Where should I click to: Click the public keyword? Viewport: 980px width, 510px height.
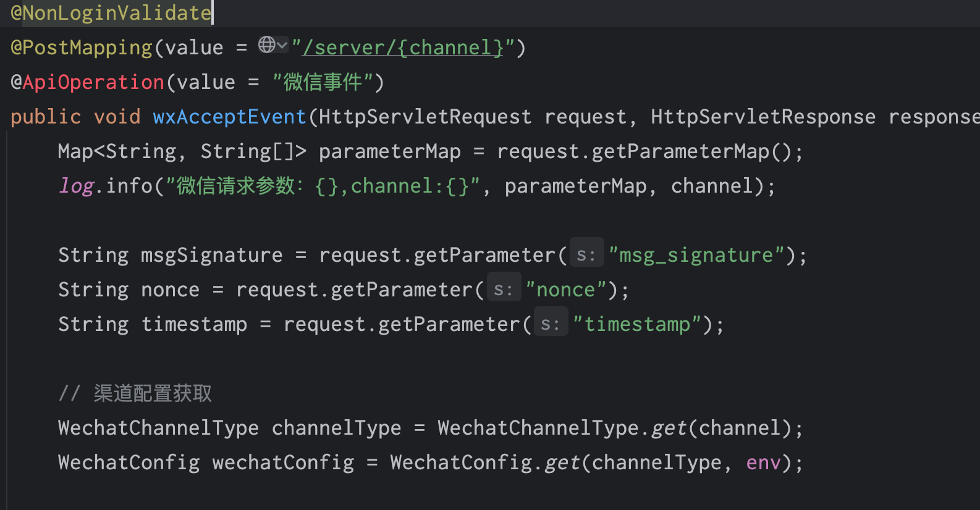coord(46,117)
